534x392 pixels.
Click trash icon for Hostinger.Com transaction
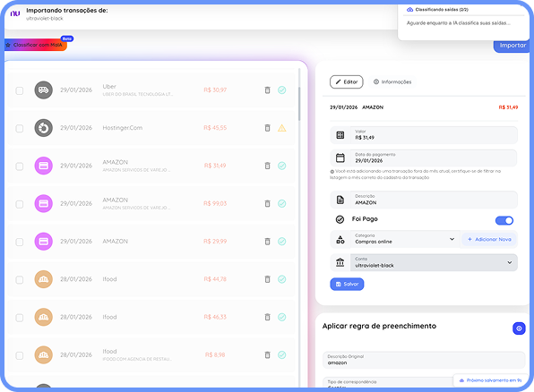coord(267,128)
